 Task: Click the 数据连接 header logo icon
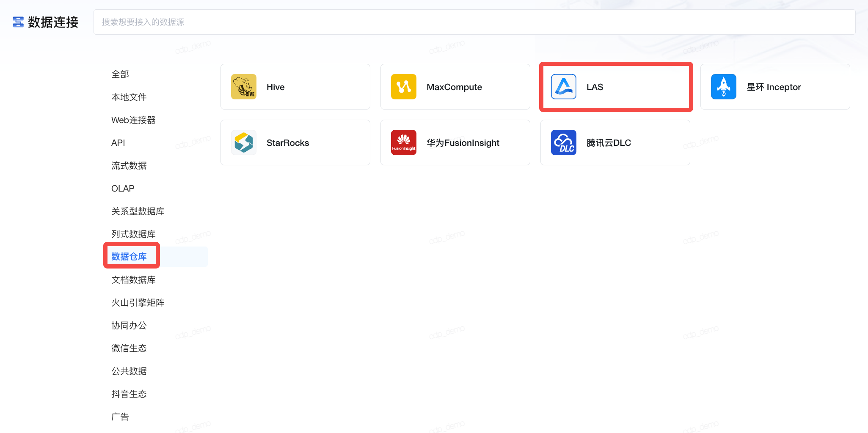(x=18, y=22)
